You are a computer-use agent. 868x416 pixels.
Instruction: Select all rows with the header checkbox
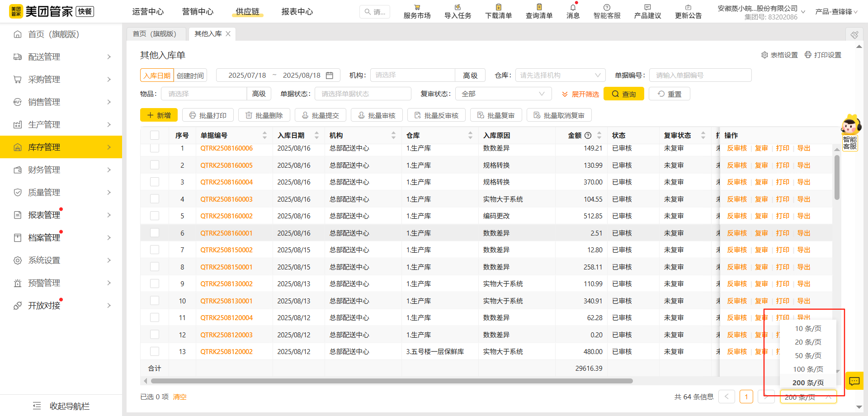click(x=155, y=135)
